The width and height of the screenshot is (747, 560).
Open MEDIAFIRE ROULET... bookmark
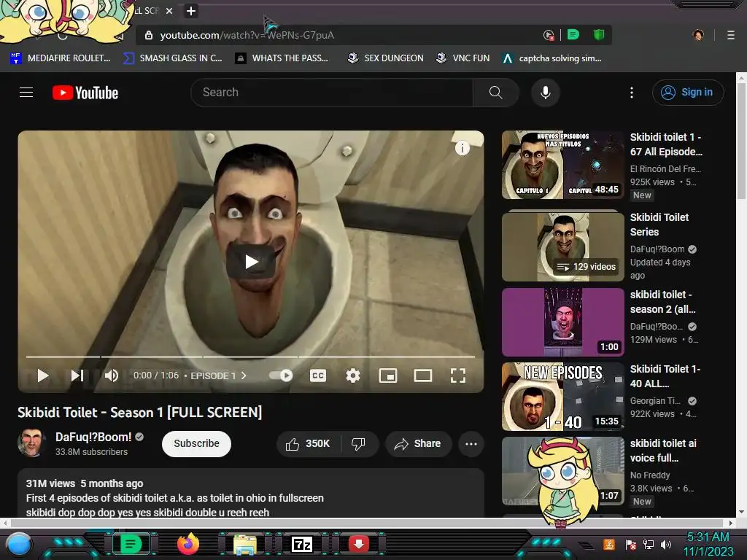pos(61,58)
